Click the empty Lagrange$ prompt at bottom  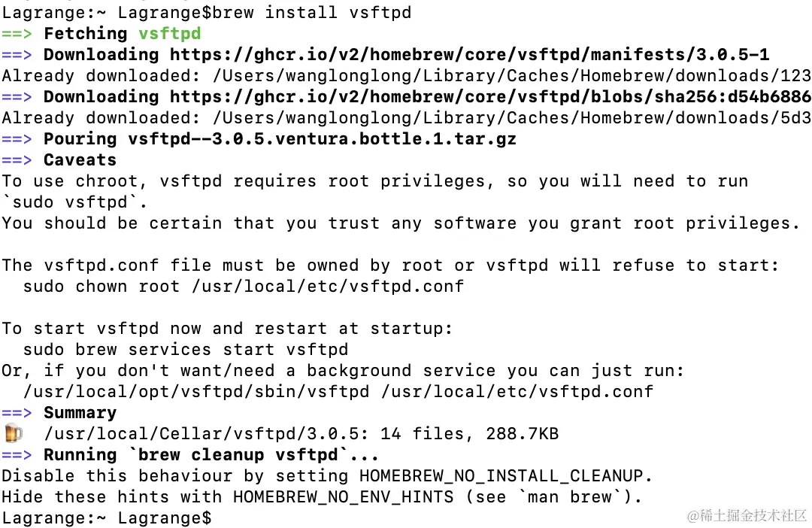[107, 518]
